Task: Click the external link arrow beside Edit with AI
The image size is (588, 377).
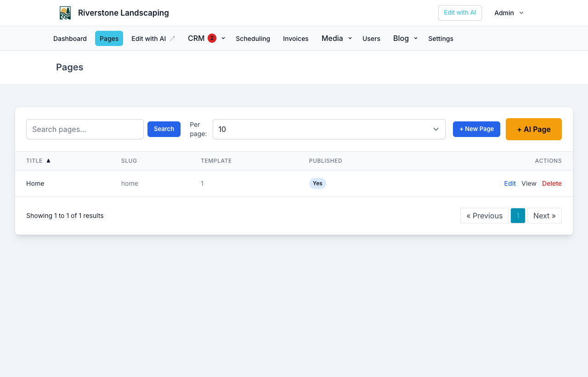Action: coord(172,39)
